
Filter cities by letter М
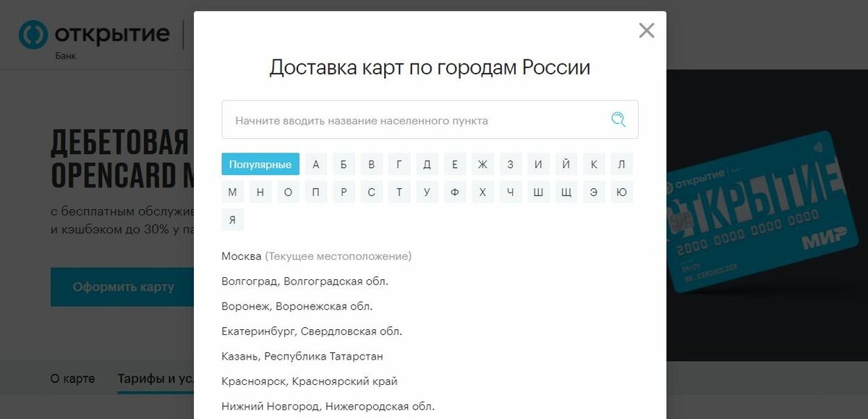[x=232, y=192]
